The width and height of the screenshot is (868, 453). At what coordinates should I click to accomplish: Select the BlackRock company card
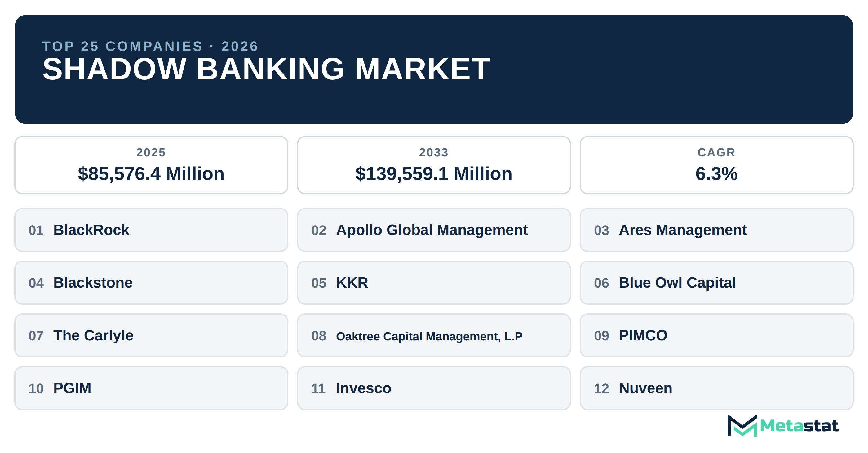point(151,230)
